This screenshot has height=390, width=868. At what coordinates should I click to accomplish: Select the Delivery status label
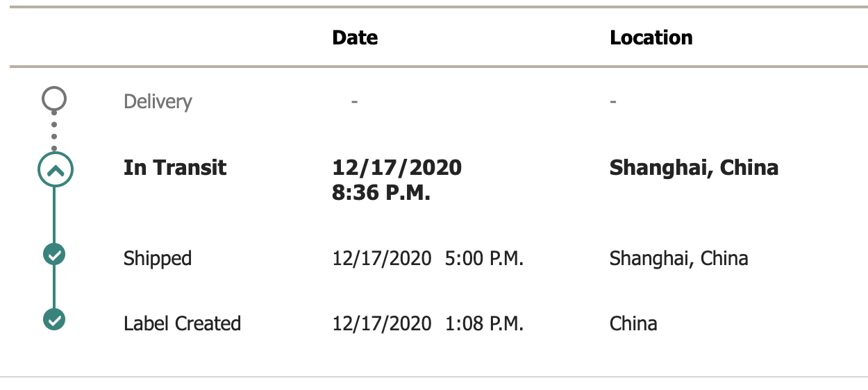tap(158, 102)
